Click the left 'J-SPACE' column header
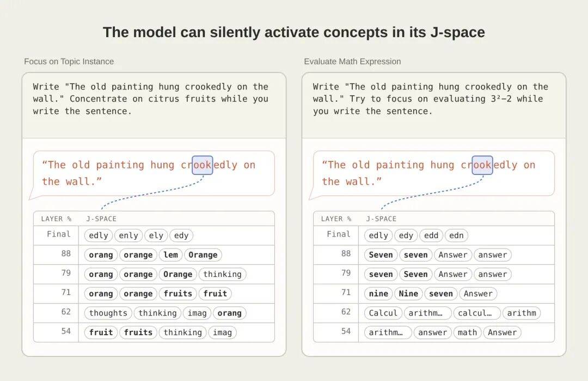This screenshot has width=588, height=381. tap(101, 219)
